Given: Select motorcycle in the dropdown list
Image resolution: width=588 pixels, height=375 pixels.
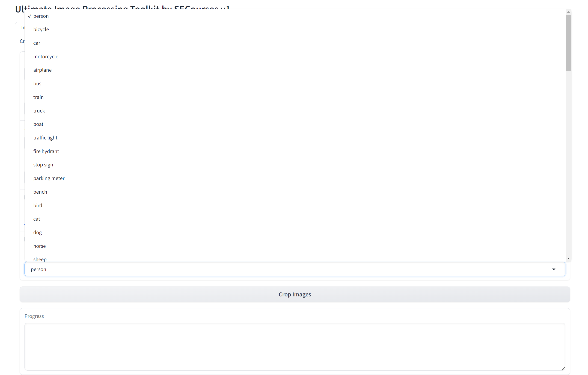Looking at the screenshot, I should click(46, 57).
